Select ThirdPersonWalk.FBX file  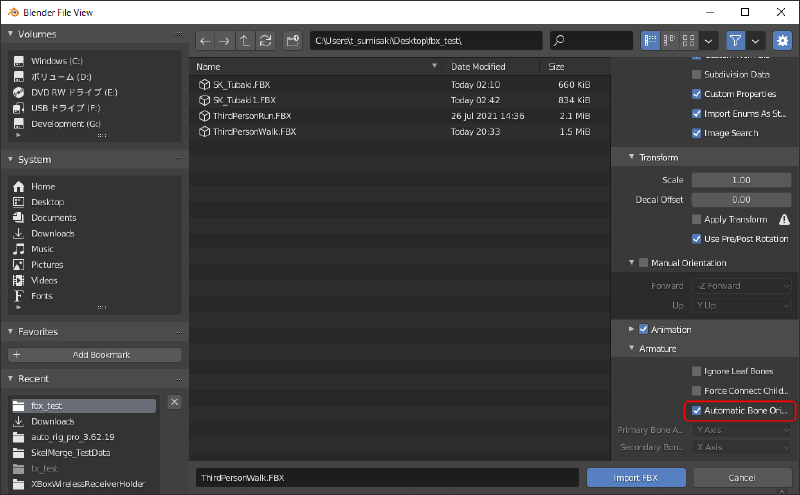tap(400, 132)
